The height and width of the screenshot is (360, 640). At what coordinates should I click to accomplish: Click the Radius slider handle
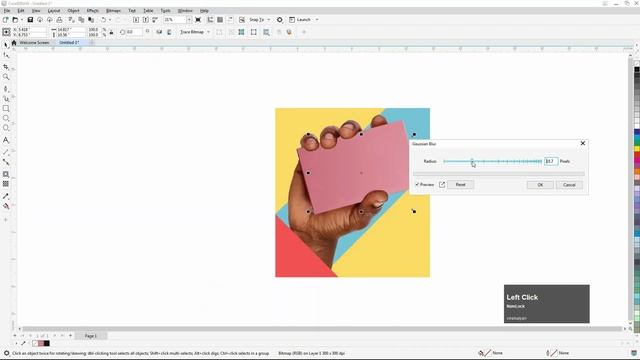pyautogui.click(x=472, y=161)
